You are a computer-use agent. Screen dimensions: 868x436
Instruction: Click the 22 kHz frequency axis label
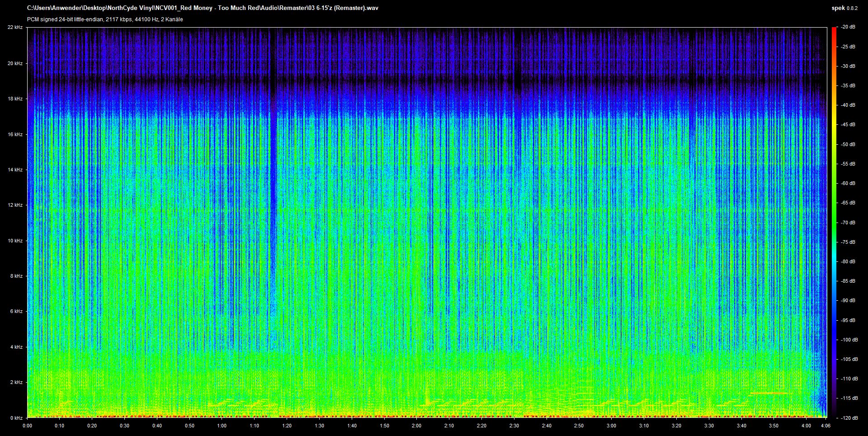coord(15,28)
